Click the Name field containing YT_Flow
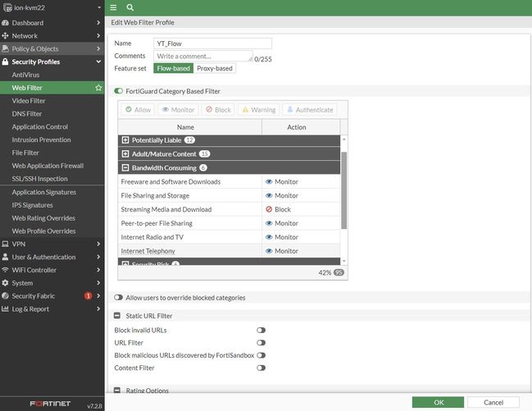This screenshot has height=411, width=532. (x=212, y=43)
